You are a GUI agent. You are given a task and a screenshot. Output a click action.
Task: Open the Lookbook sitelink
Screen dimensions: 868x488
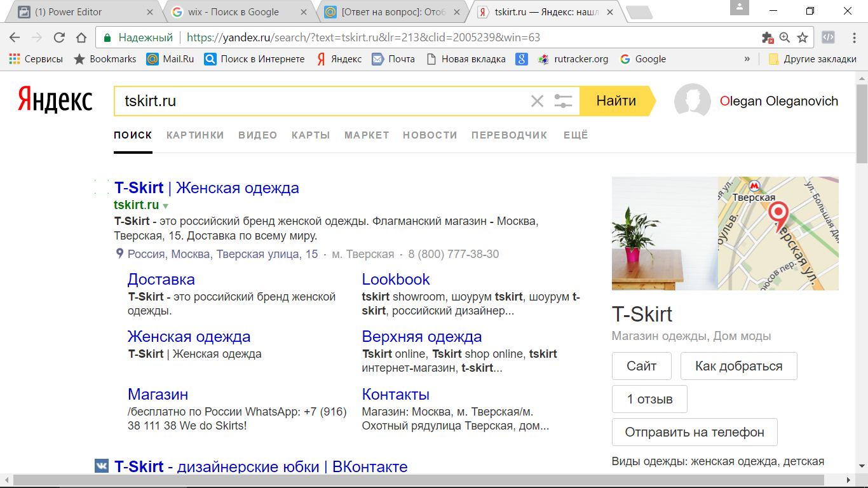pos(396,280)
